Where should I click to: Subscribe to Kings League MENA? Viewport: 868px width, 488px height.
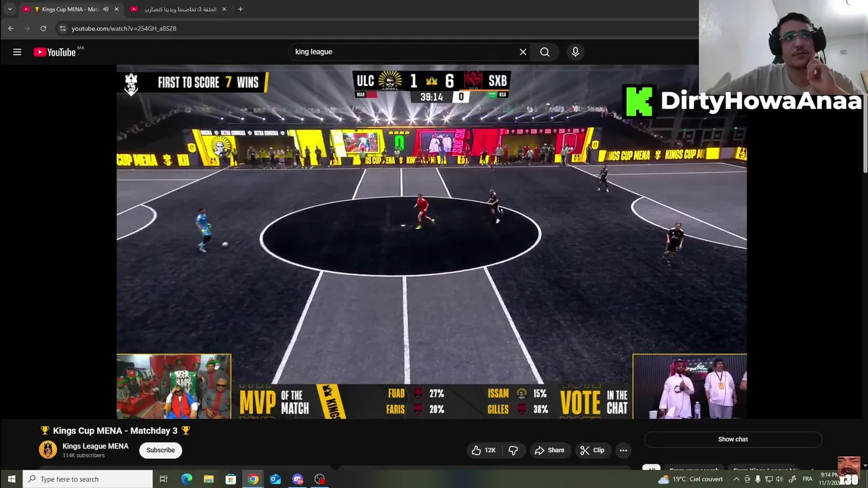pos(161,450)
